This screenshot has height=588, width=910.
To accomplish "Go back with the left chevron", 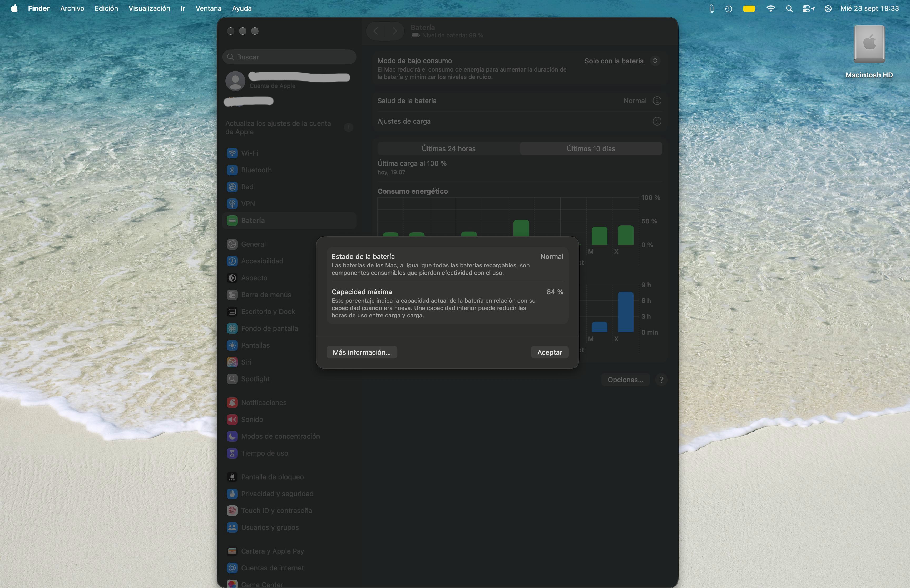I will click(376, 31).
